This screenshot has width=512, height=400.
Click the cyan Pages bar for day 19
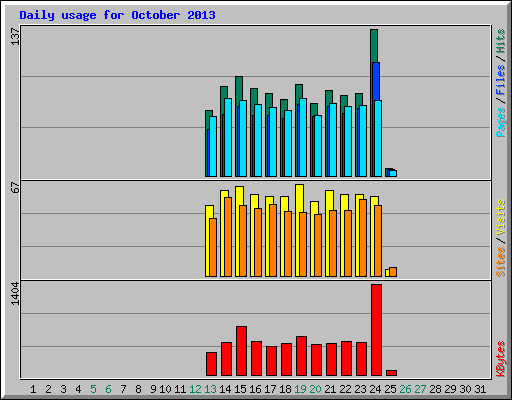(303, 137)
